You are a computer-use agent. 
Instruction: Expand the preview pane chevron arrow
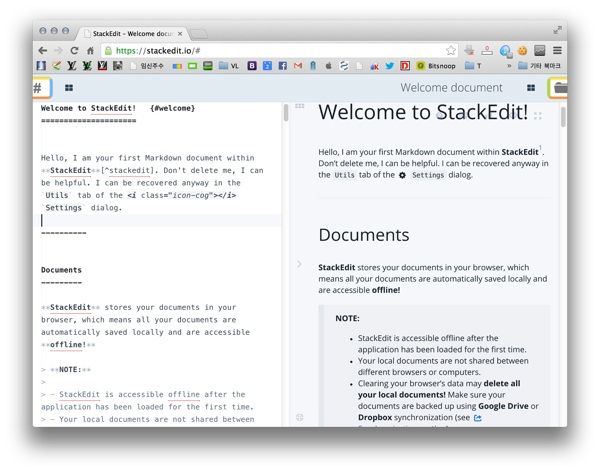[298, 264]
